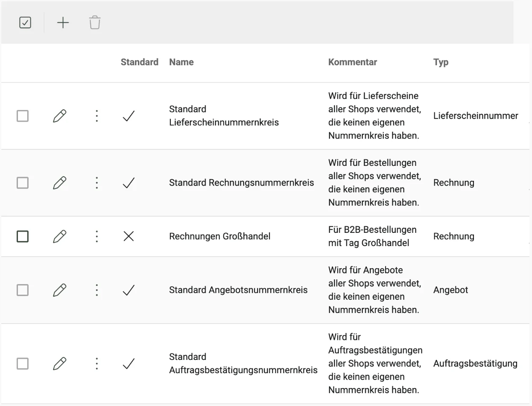
Task: Click the comment starting 'Wird für Bestellungen'
Action: coord(374,183)
